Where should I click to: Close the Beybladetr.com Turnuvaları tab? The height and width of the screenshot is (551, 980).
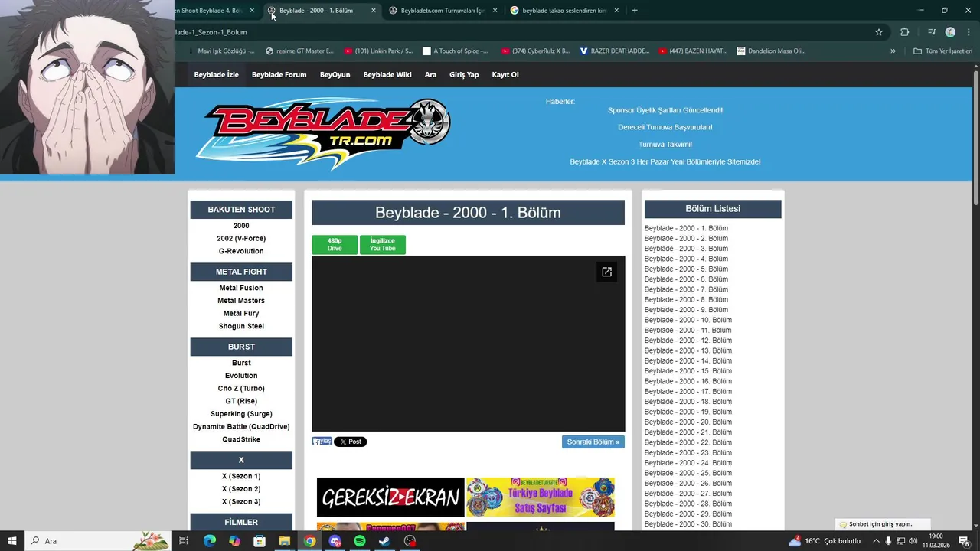point(495,11)
